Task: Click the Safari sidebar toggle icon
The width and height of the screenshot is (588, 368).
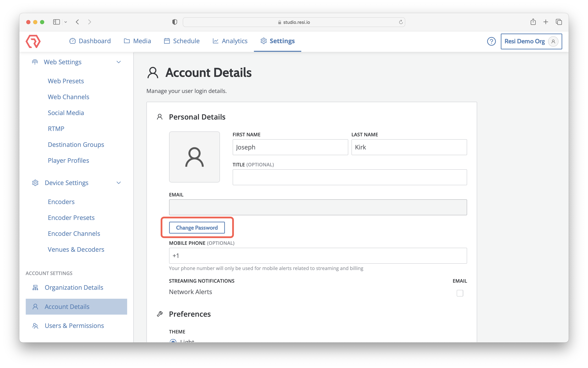Action: pos(56,22)
